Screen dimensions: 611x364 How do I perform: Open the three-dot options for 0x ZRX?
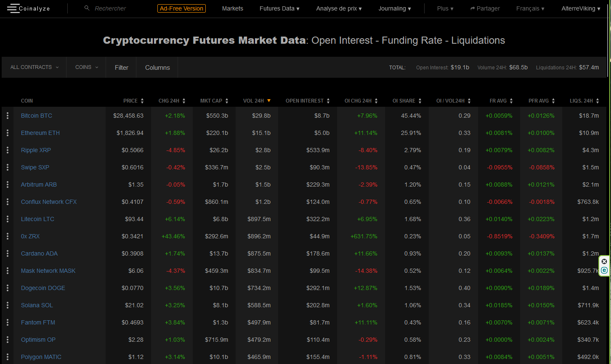8,236
